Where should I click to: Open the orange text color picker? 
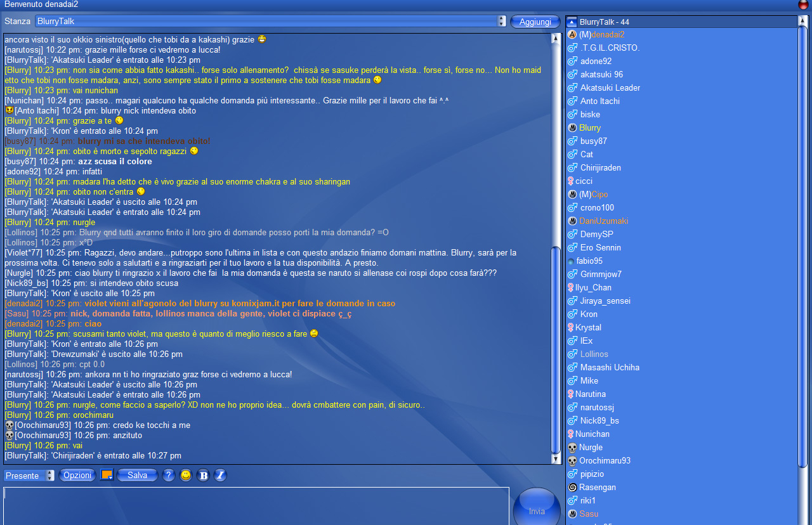pyautogui.click(x=107, y=475)
